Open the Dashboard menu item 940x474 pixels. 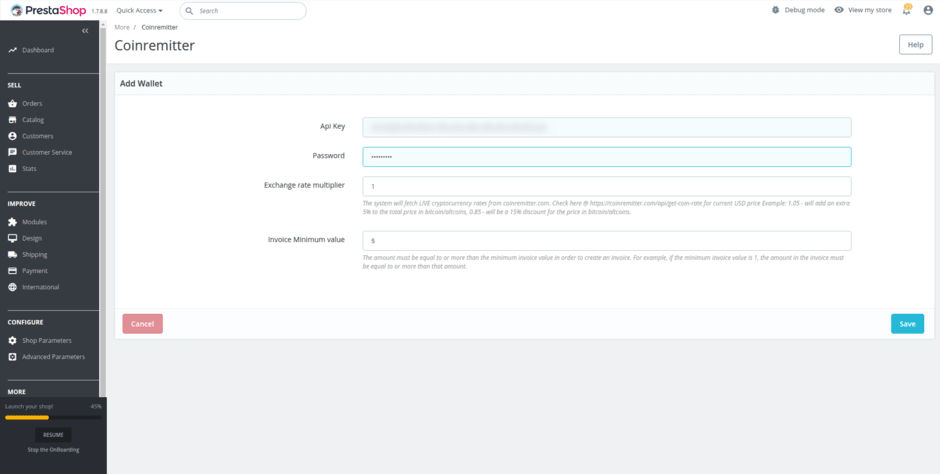(38, 50)
